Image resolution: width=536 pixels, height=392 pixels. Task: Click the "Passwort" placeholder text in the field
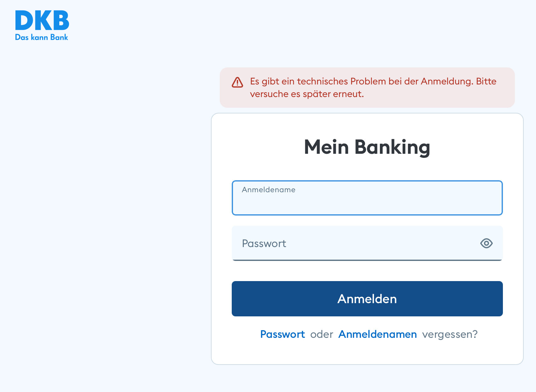tap(264, 243)
